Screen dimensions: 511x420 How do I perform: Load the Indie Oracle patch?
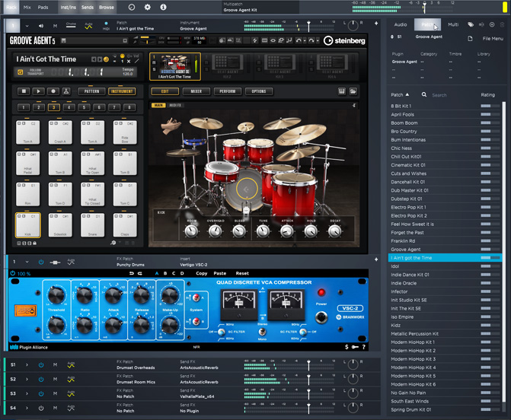[404, 283]
